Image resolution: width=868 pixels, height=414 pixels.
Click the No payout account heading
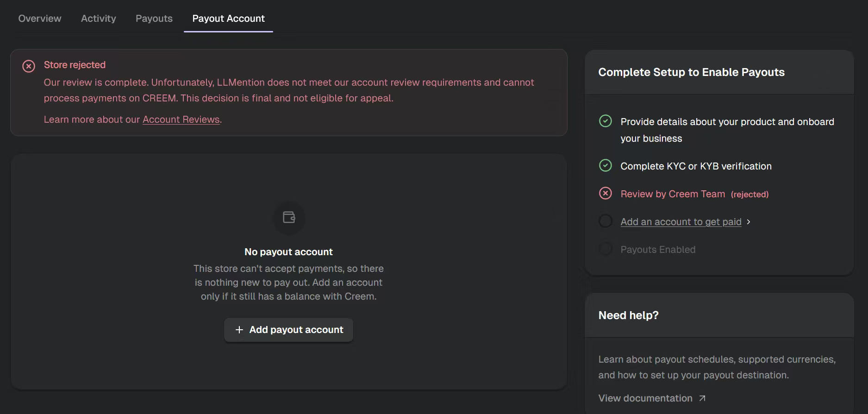pyautogui.click(x=288, y=252)
